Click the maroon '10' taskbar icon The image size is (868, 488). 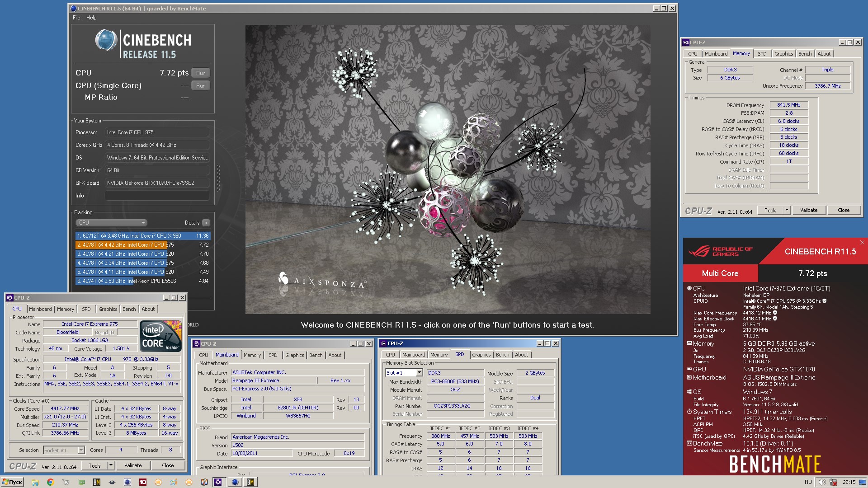[143, 482]
